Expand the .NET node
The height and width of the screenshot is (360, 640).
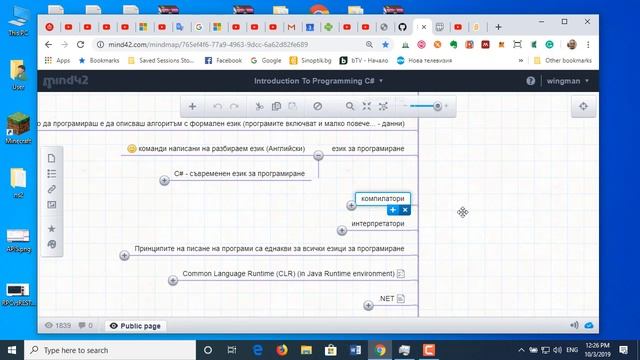click(368, 305)
